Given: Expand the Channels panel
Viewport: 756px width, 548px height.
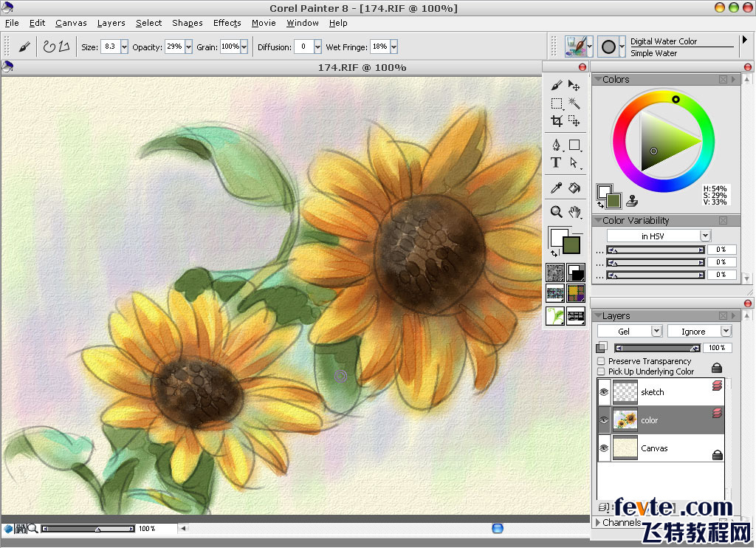Looking at the screenshot, I should [x=599, y=523].
